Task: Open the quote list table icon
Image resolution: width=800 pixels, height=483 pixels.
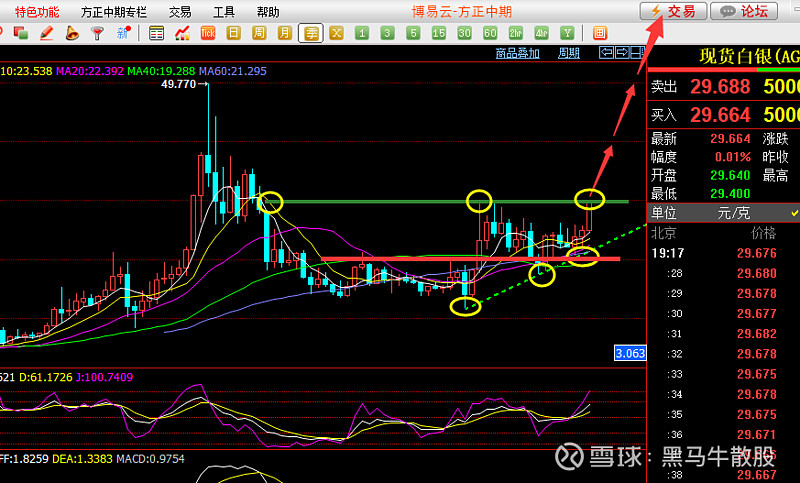Action: click(x=156, y=33)
